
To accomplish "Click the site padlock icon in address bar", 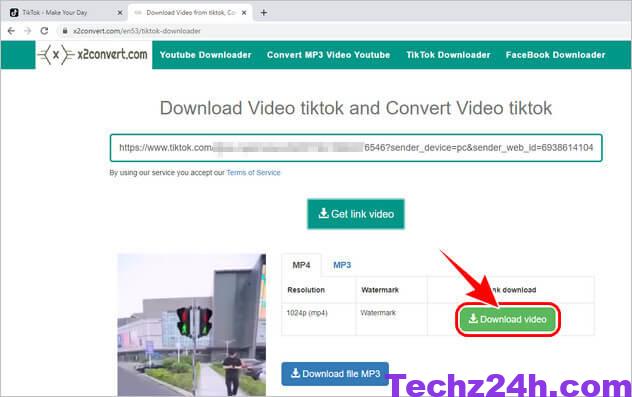I will click(x=65, y=31).
